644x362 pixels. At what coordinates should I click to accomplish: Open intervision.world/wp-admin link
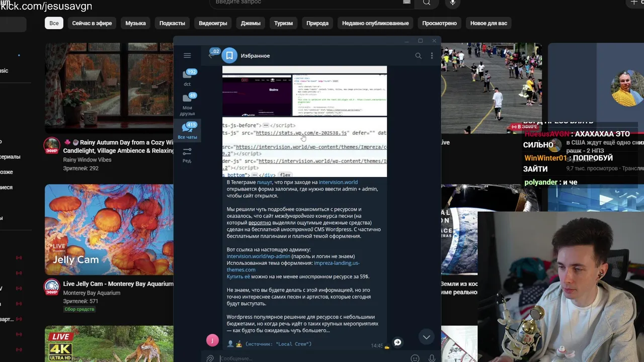[259, 256]
